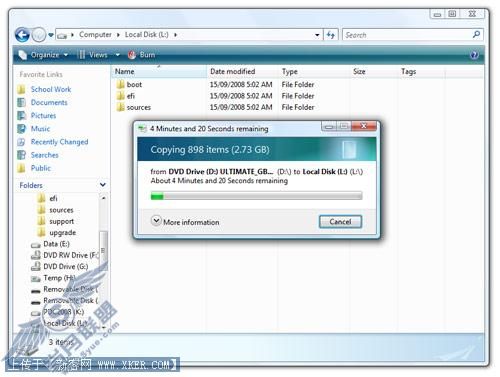This screenshot has width=500, height=377.
Task: Select the Computer breadcrumb in address bar
Action: tap(95, 35)
